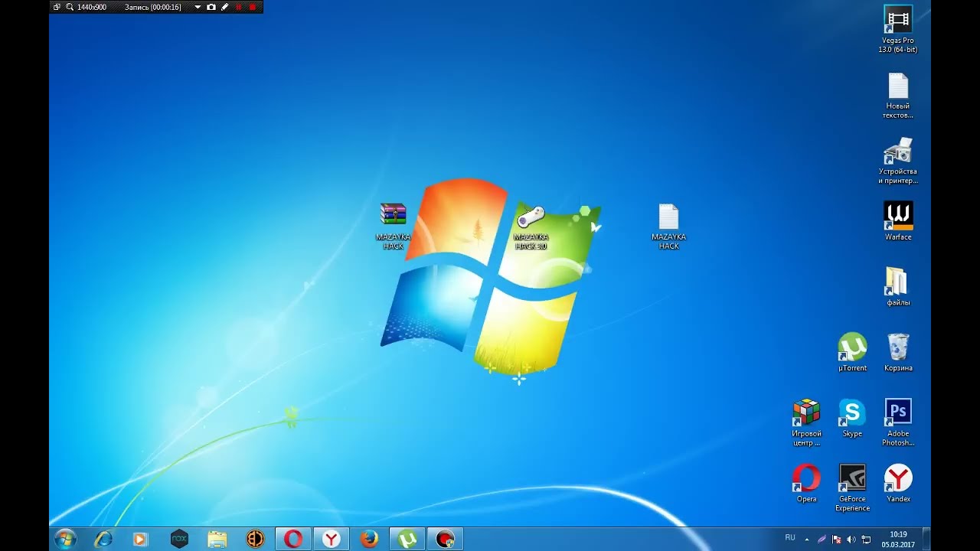Screen dimensions: 980x551
Task: Click the Запись [00:00:16] recording timer
Action: pos(153,7)
